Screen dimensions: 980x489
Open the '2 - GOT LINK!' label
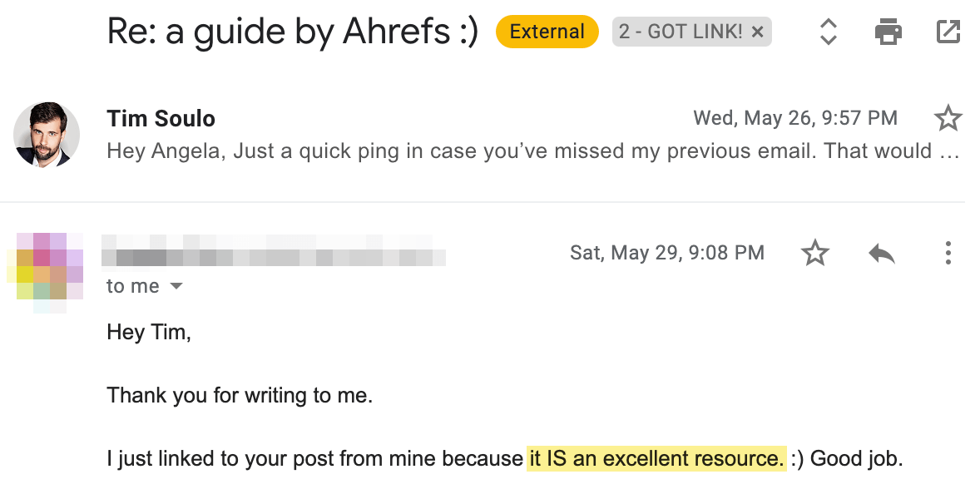[x=679, y=32]
